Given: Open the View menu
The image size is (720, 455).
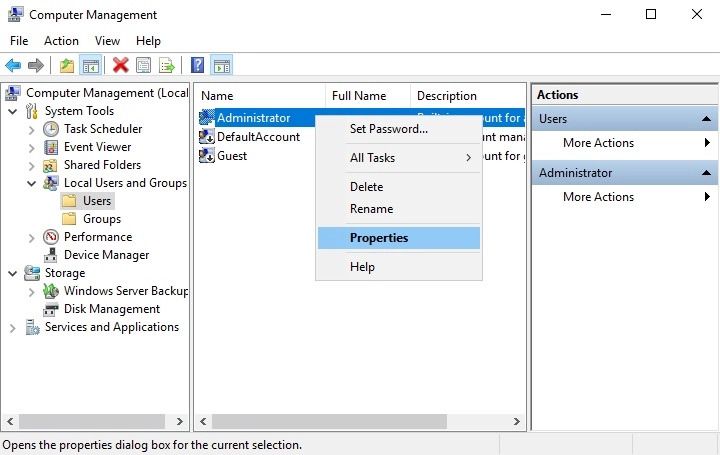Looking at the screenshot, I should click(x=107, y=41).
